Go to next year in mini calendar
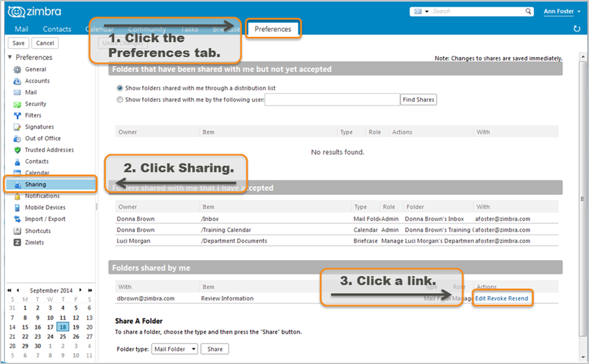589x364 pixels. [90, 290]
